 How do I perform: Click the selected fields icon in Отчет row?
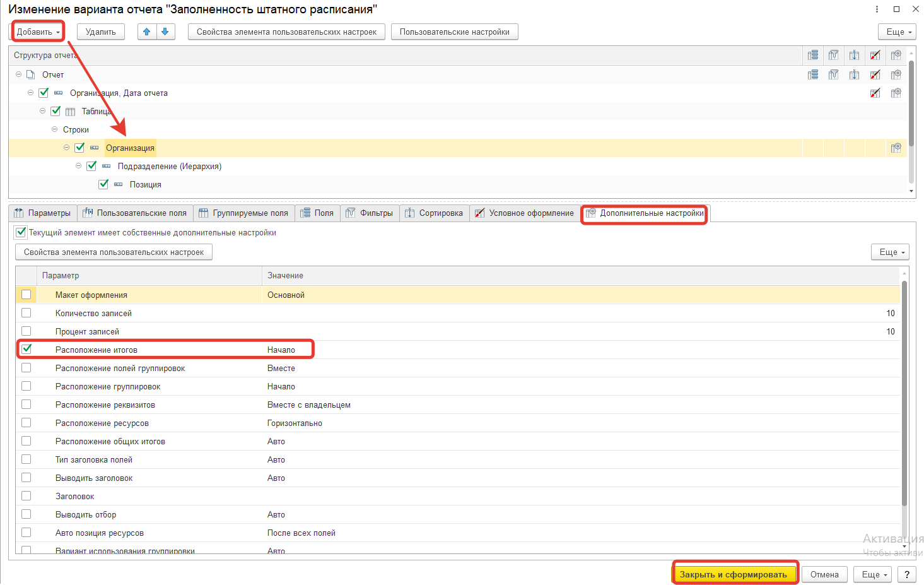click(813, 74)
